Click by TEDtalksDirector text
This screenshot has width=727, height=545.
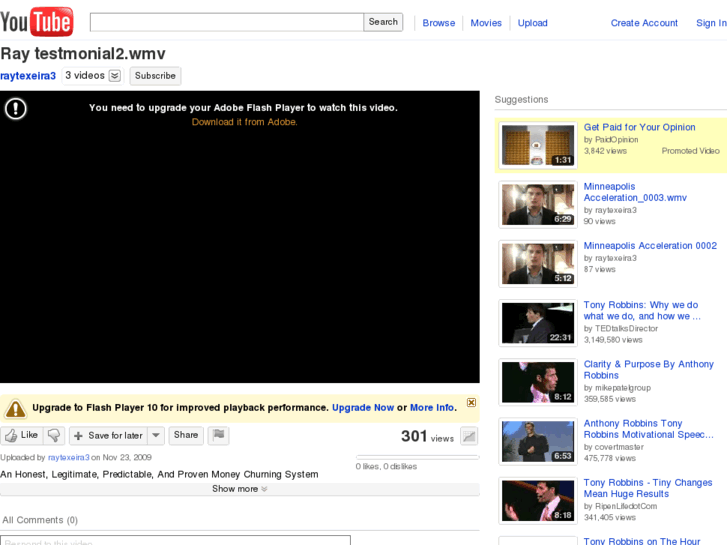tap(621, 328)
